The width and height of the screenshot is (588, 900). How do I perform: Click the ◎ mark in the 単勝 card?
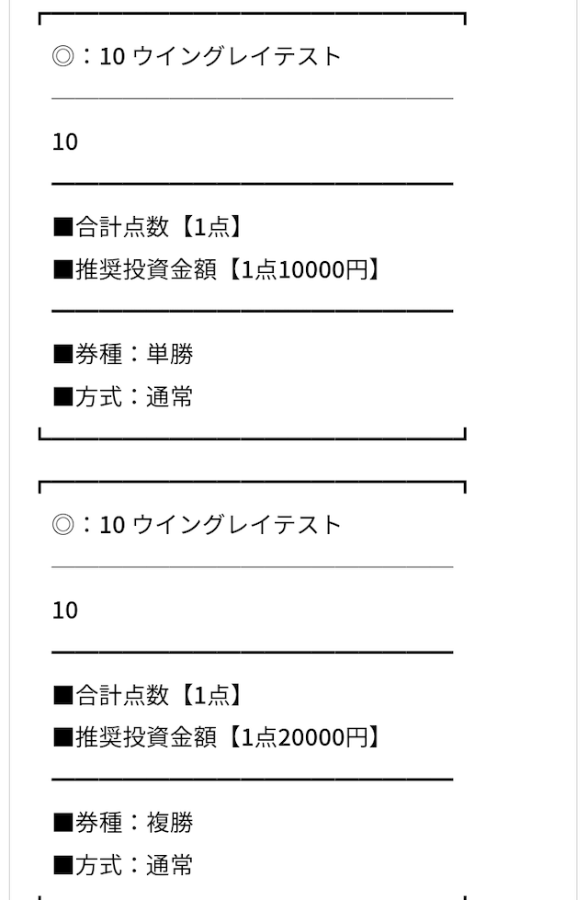[x=62, y=57]
